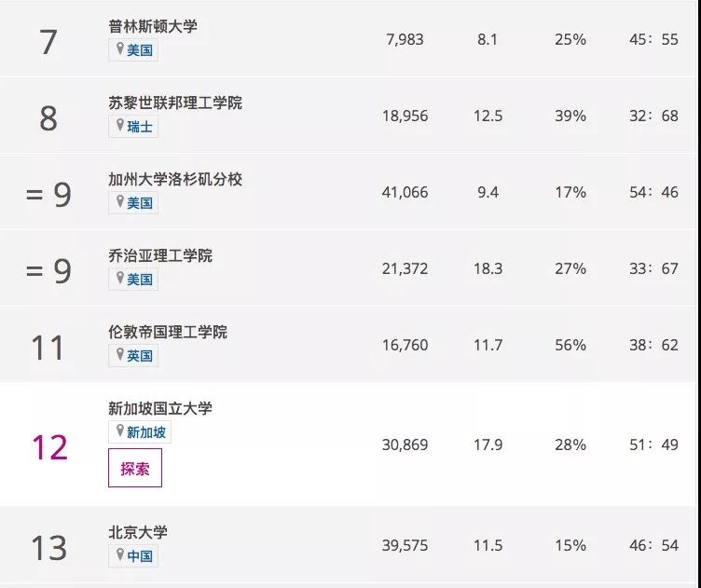Click the location pin icon beside 英国

[x=119, y=355]
